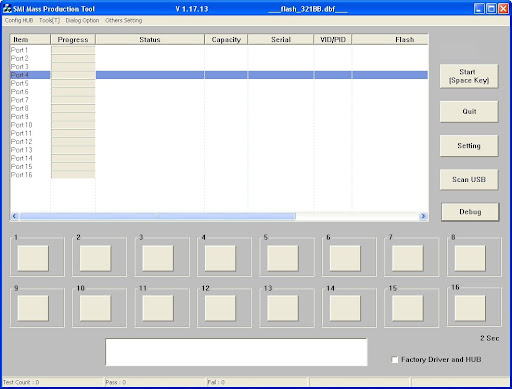512x389 pixels.
Task: Click port slot 13 square button
Action: click(283, 309)
